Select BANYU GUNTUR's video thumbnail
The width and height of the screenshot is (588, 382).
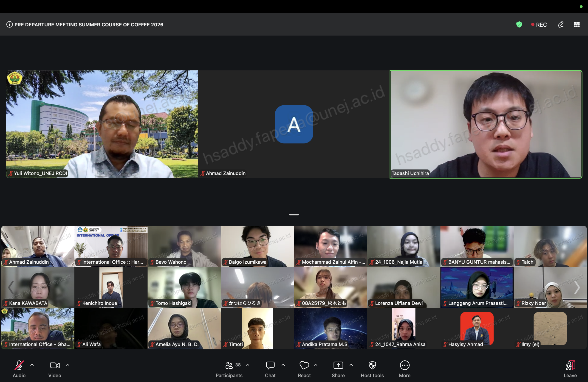coord(477,246)
